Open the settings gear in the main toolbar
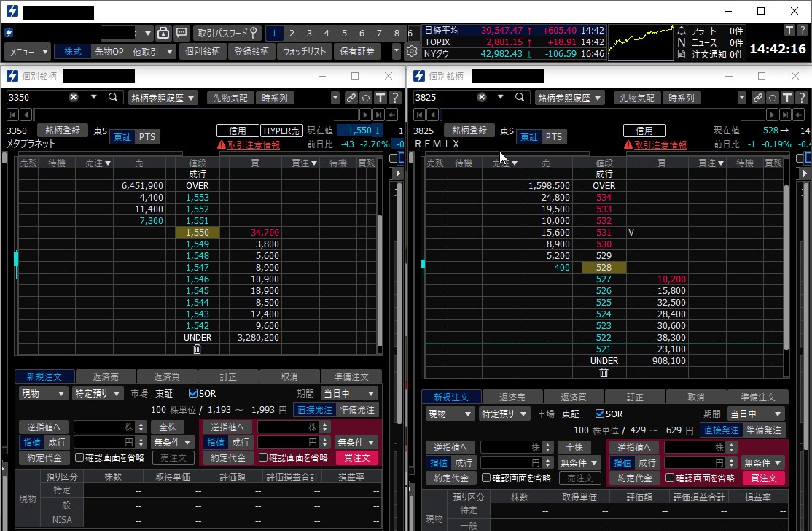812x531 pixels. pos(412,51)
